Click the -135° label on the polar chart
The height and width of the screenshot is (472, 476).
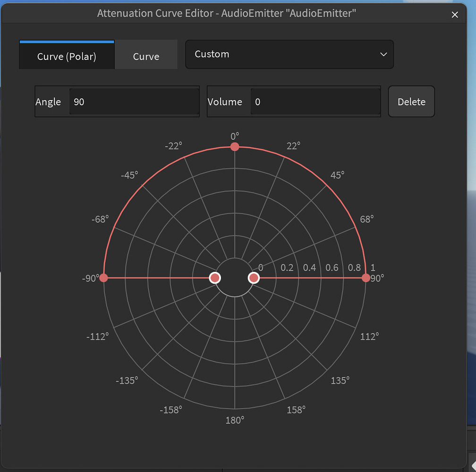click(127, 380)
